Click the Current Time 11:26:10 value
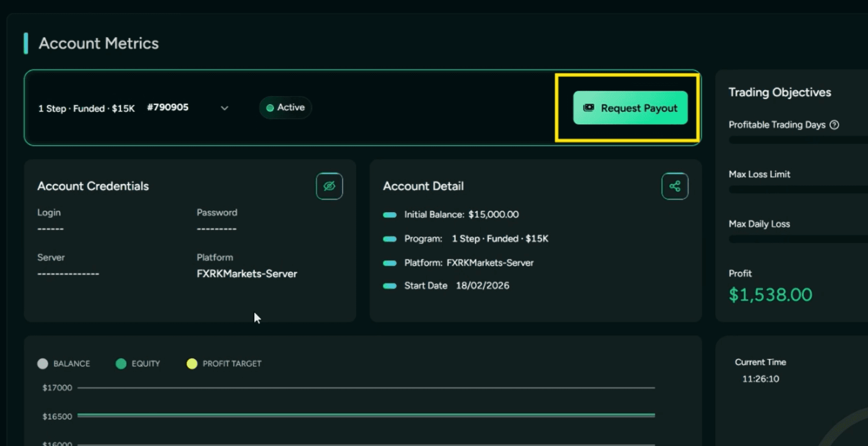Viewport: 868px width, 446px height. [x=761, y=379]
